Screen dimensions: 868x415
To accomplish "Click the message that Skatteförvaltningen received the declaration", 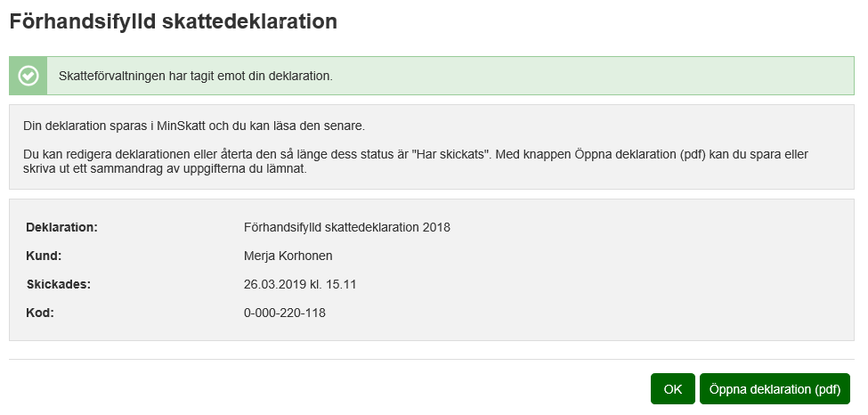I will [195, 77].
